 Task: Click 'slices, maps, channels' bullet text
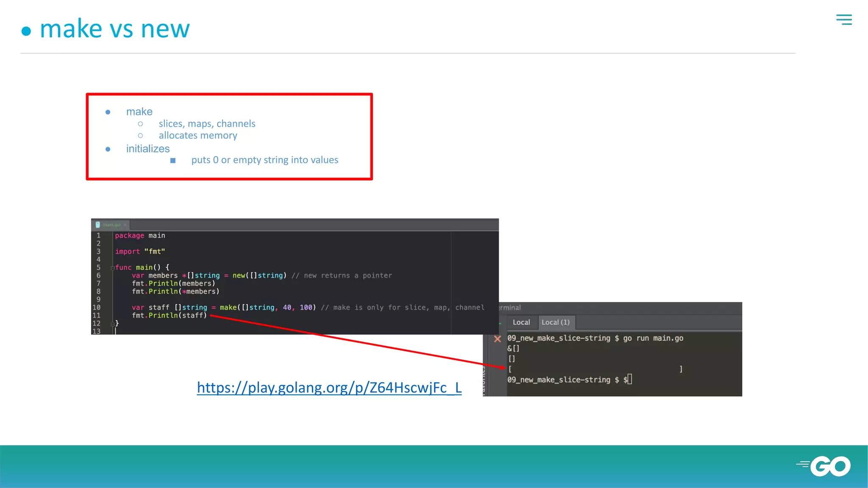click(207, 124)
